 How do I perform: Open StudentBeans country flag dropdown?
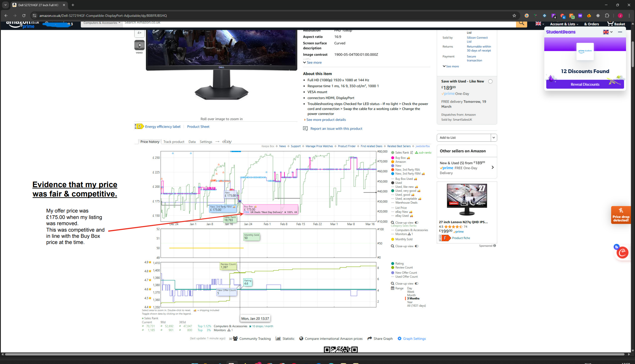point(608,32)
